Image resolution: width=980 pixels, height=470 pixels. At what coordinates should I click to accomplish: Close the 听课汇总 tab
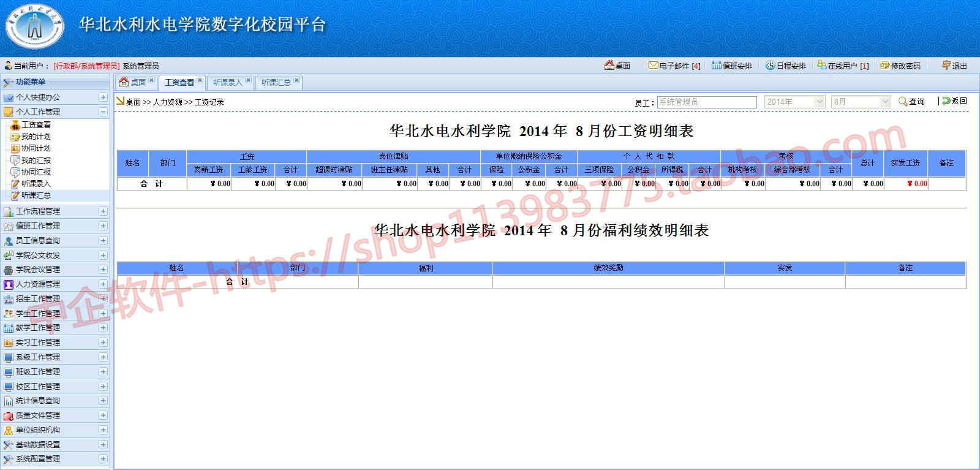coord(296,80)
